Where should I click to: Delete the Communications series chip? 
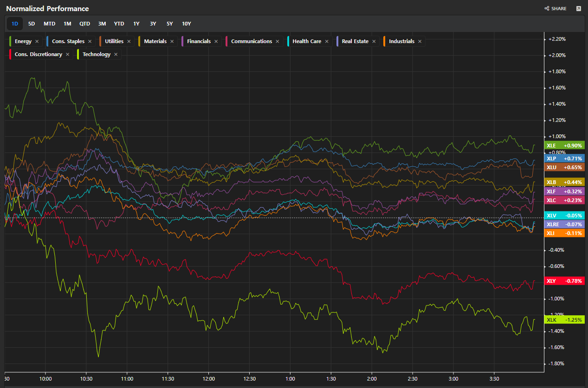click(x=278, y=41)
